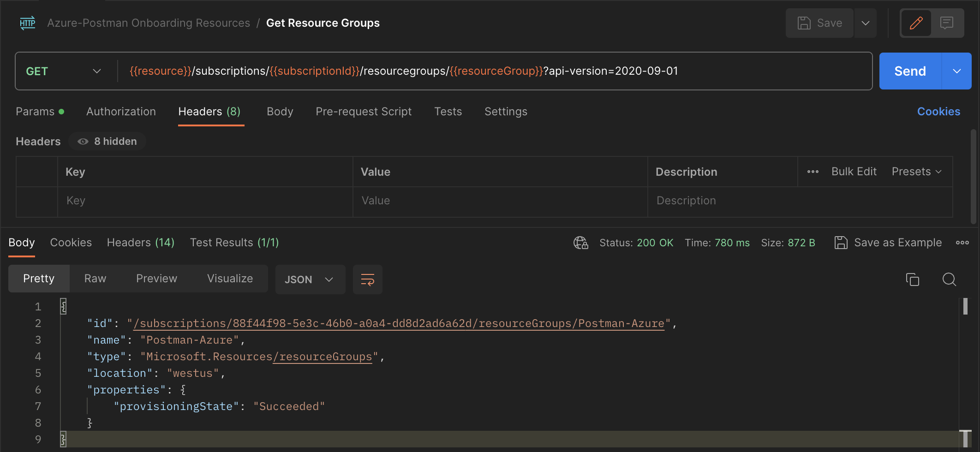
Task: View Test Results (1/1) tab
Action: 234,243
